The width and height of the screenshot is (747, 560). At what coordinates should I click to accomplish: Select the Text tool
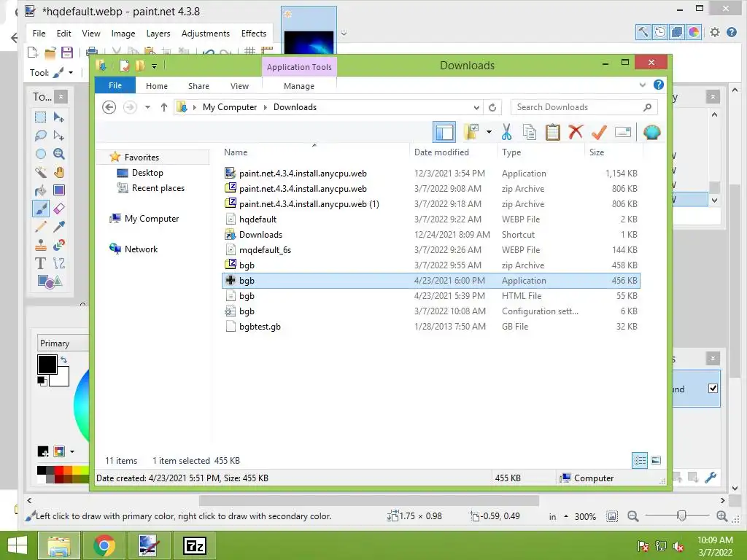tap(41, 263)
